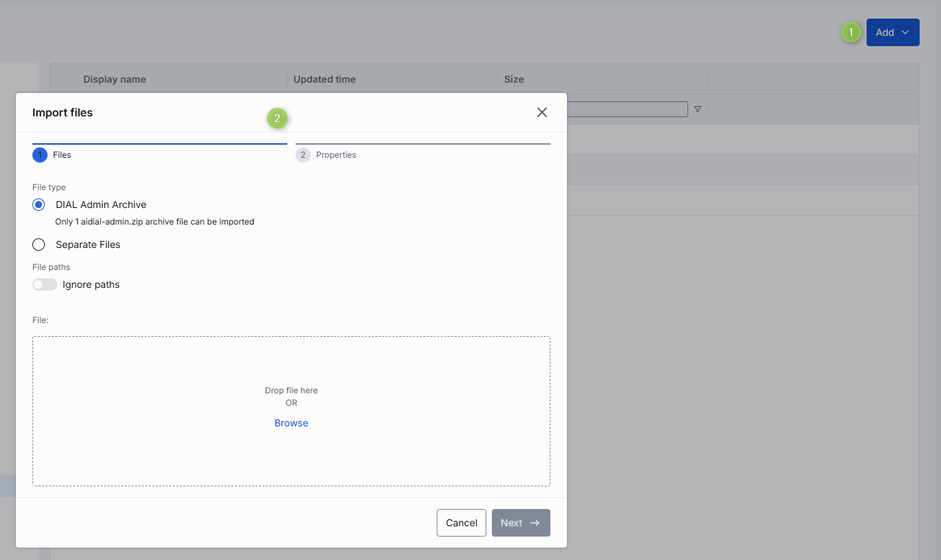Screen dimensions: 941x560
Task: Click the green marker numbered 1
Action: tap(851, 32)
